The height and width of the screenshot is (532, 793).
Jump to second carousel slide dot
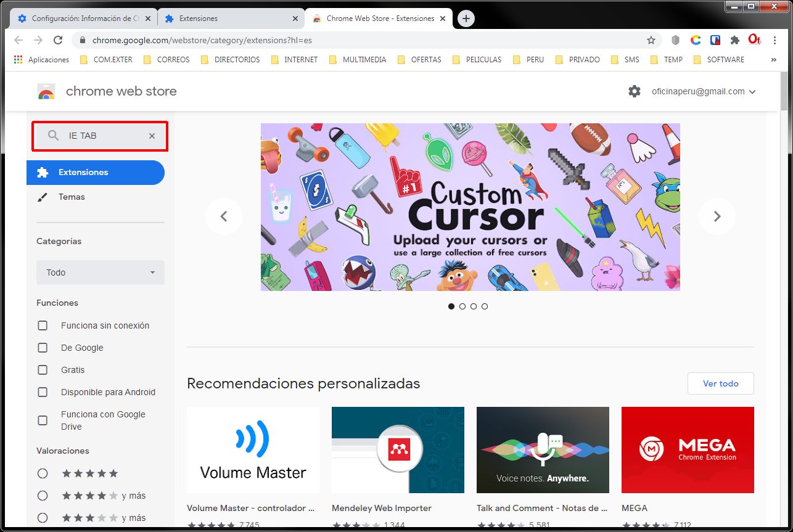coord(462,306)
